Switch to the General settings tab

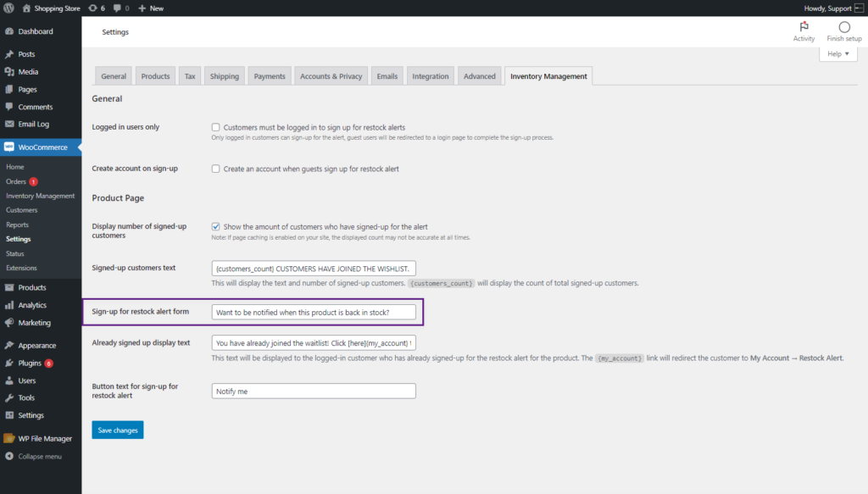(x=114, y=76)
